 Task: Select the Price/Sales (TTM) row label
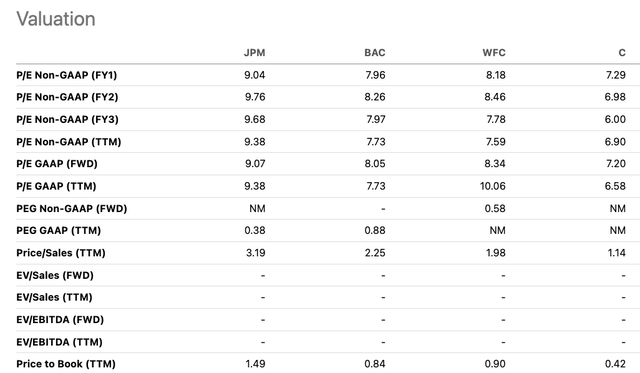pyautogui.click(x=61, y=253)
